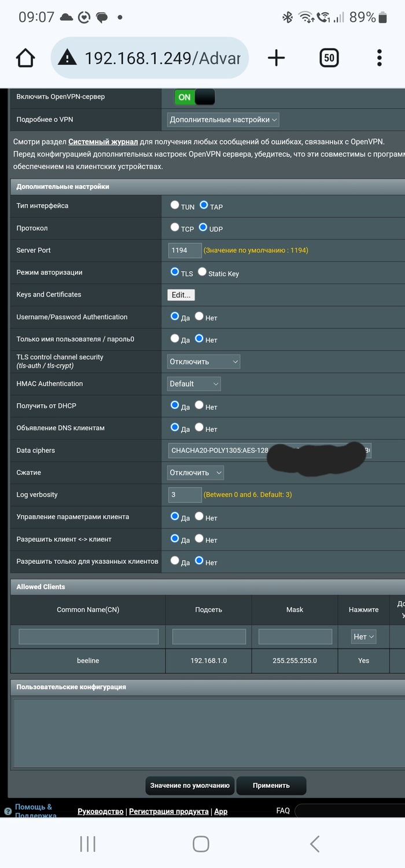
Task: Open Нажмите dropdown in Allowed Clients
Action: 364,637
